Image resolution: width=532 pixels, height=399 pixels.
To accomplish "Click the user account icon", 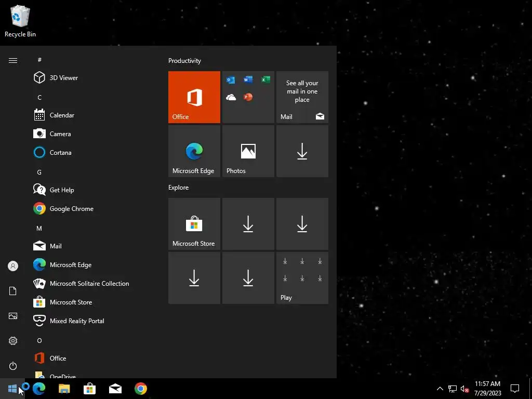I will pos(13,266).
